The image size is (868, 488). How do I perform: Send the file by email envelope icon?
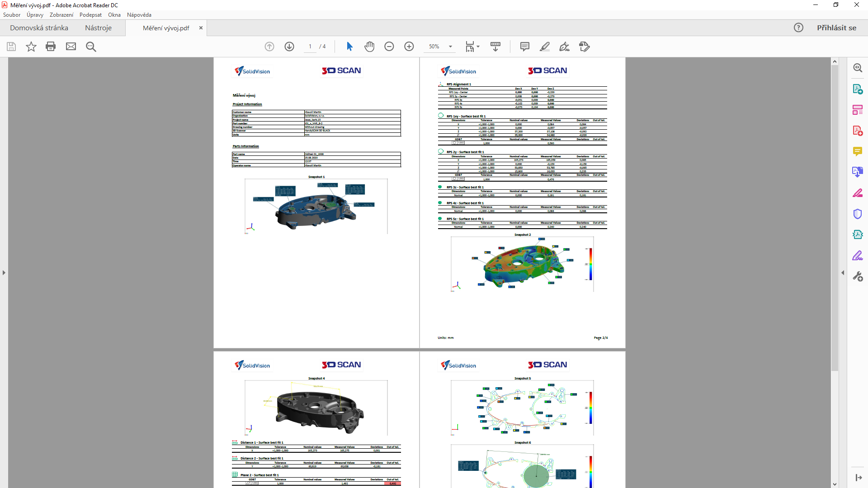pyautogui.click(x=71, y=47)
